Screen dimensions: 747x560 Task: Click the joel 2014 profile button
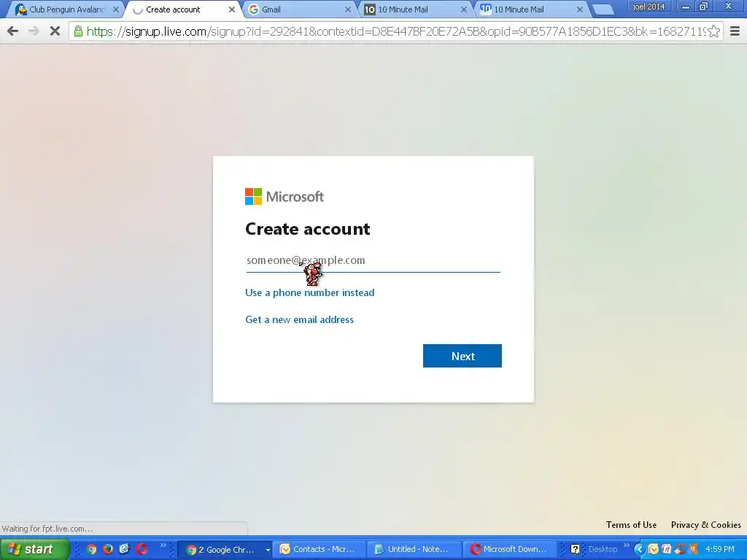[x=649, y=7]
